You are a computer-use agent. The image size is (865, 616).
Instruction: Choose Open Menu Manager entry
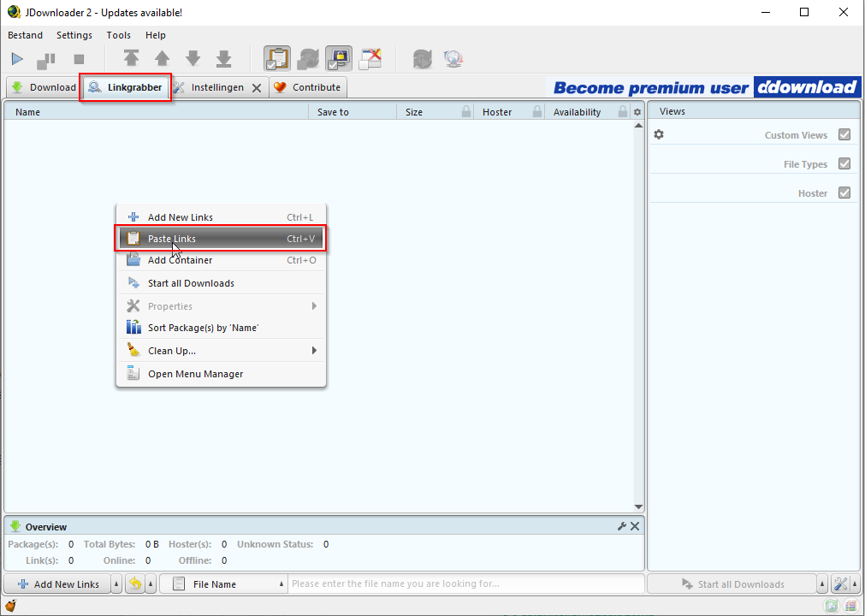click(x=221, y=374)
